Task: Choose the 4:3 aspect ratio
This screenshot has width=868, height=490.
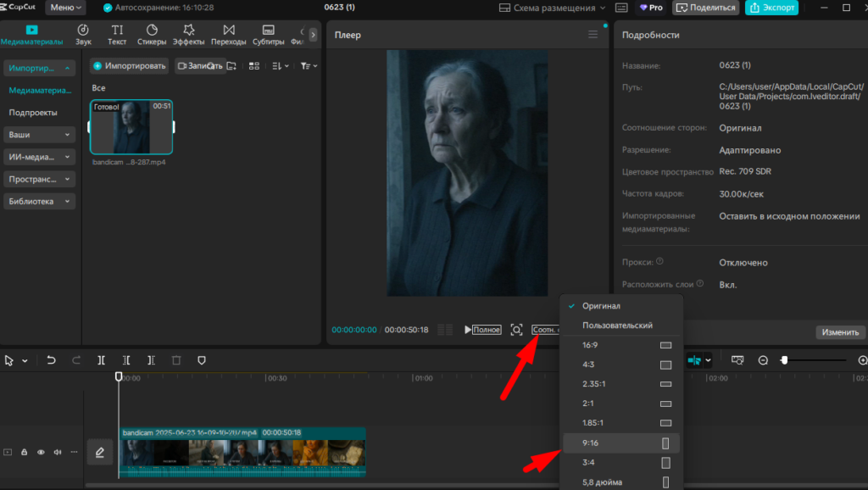Action: click(x=621, y=365)
